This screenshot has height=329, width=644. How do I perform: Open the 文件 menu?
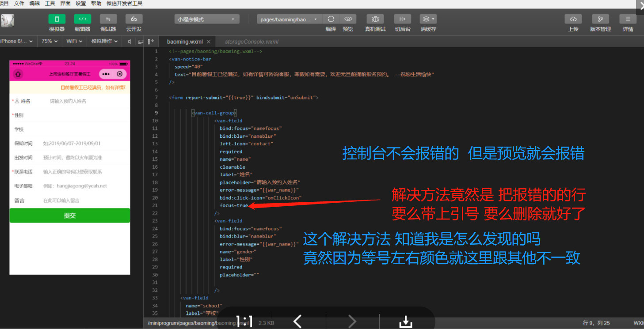pos(19,3)
